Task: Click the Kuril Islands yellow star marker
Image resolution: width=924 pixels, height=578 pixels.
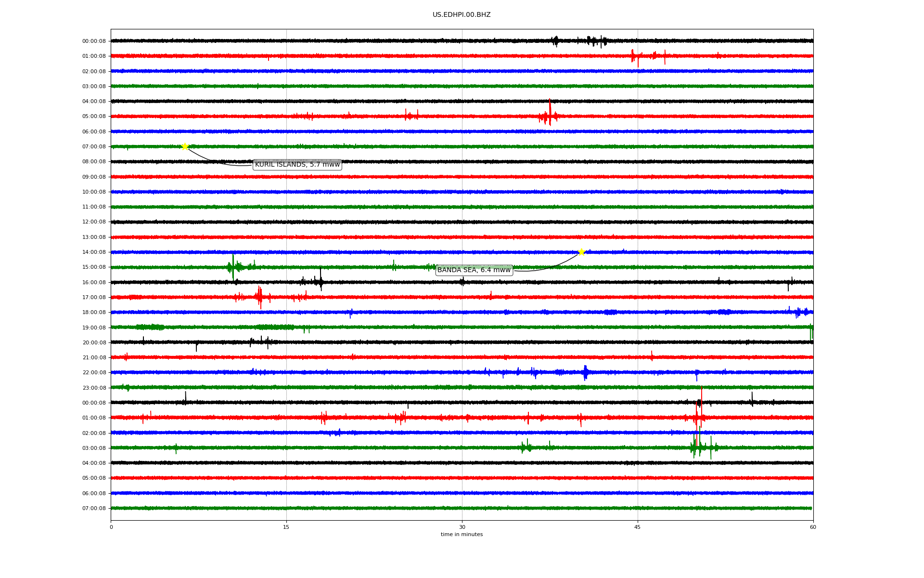Action: (185, 146)
